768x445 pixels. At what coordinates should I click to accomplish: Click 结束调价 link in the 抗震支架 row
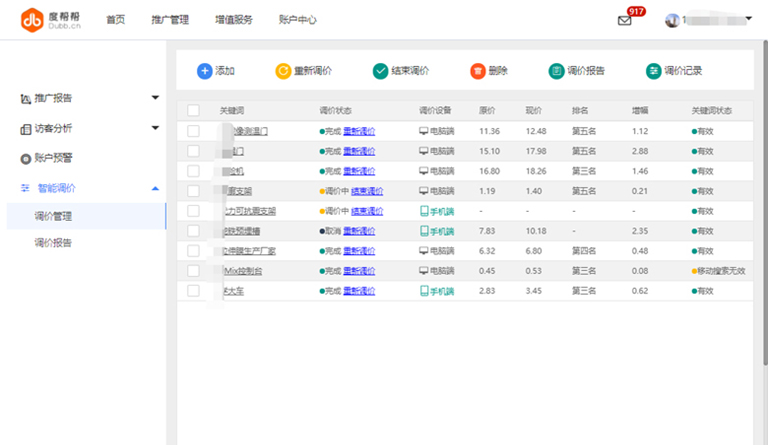point(367,191)
